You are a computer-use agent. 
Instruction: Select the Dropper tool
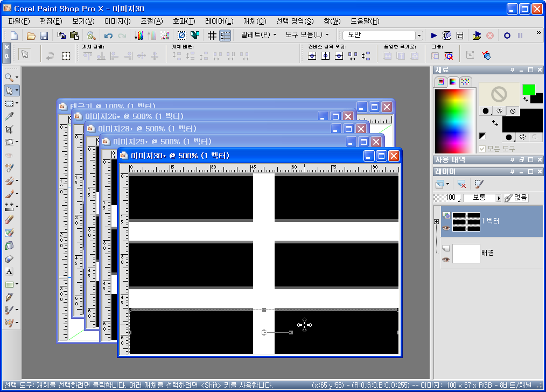click(9, 116)
